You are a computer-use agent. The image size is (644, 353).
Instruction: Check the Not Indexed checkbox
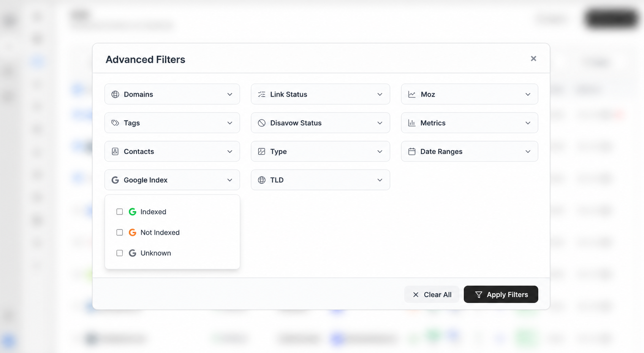(120, 232)
